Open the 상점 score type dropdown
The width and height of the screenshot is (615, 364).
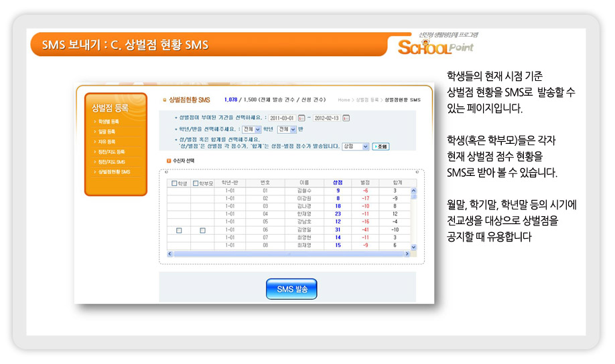click(365, 146)
